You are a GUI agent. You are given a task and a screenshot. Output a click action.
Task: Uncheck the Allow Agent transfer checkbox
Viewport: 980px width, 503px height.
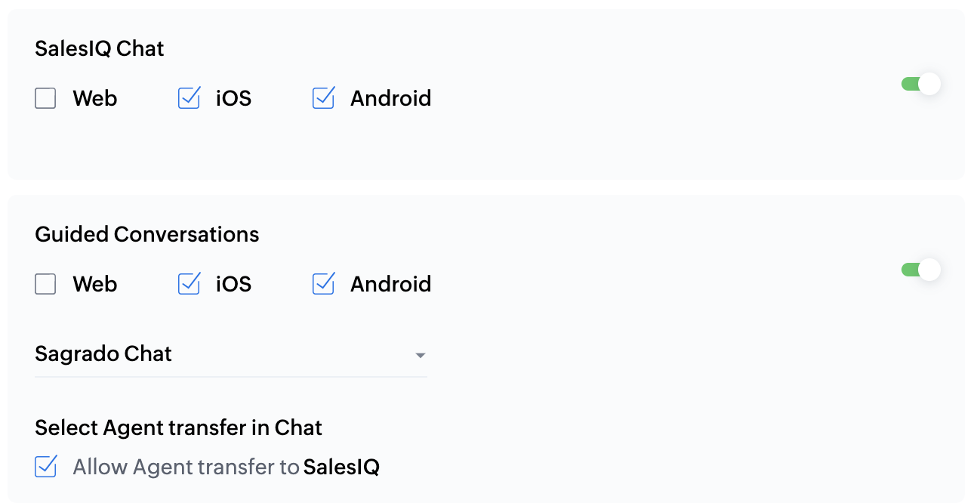pos(45,467)
